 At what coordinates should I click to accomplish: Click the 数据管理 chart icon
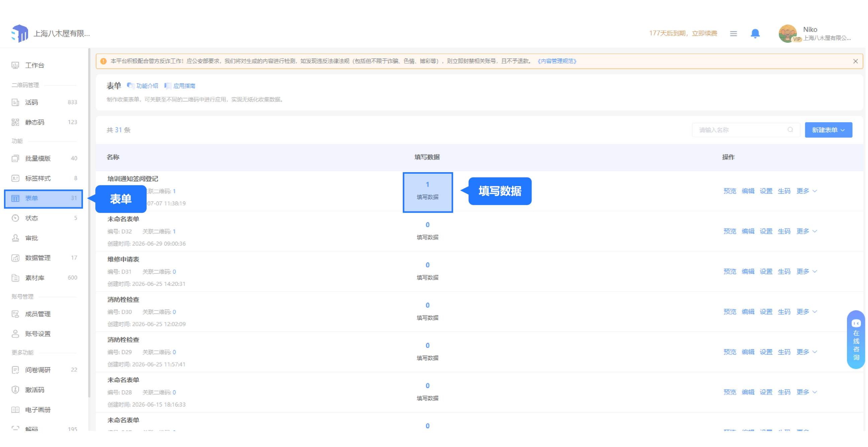tap(15, 258)
